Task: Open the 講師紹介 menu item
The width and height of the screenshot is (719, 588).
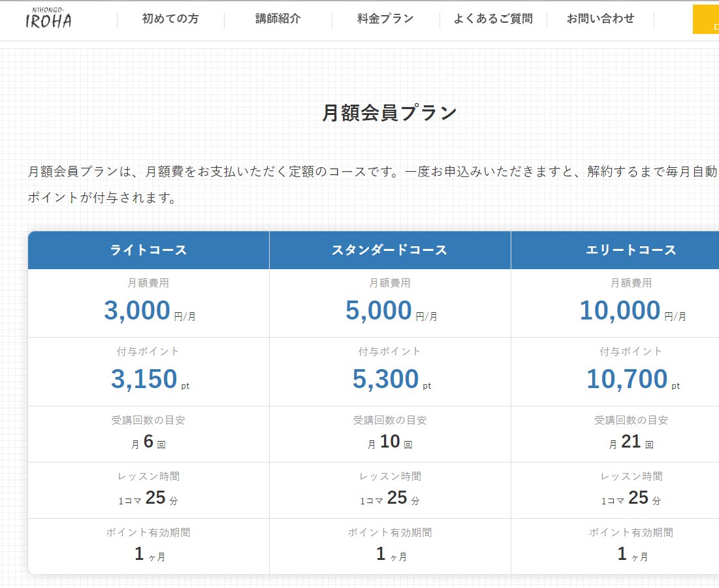Action: tap(278, 19)
